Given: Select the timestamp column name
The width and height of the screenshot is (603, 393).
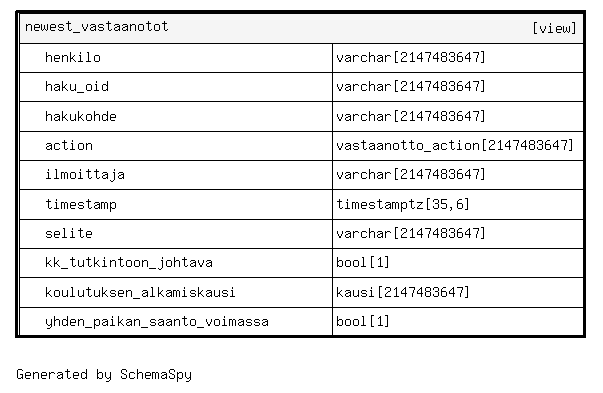Looking at the screenshot, I should (81, 204).
